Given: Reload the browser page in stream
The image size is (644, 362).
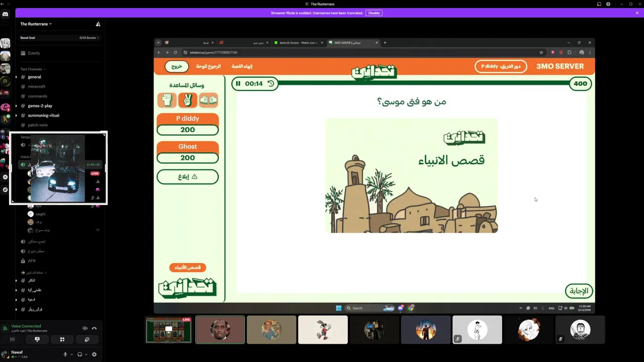Looking at the screenshot, I should (x=175, y=52).
